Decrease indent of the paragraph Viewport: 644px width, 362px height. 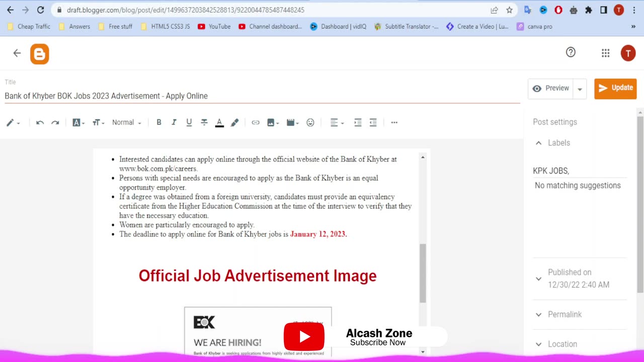click(x=373, y=123)
